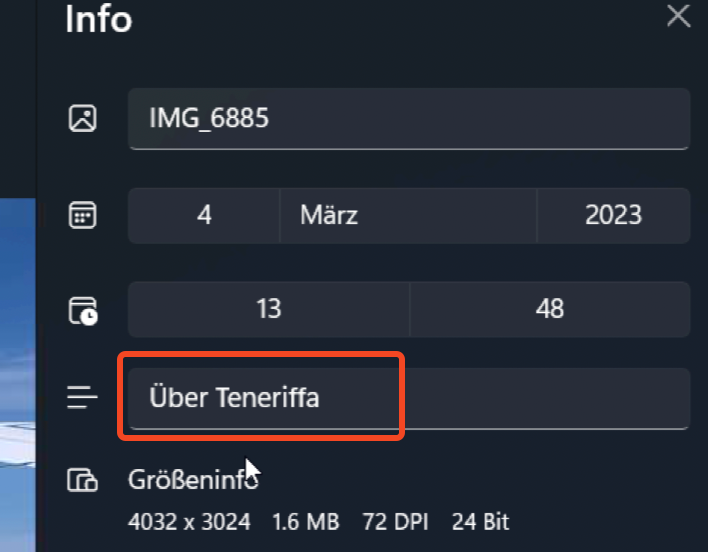Click the 24 Bit color depth value
708x552 pixels.
click(x=480, y=522)
